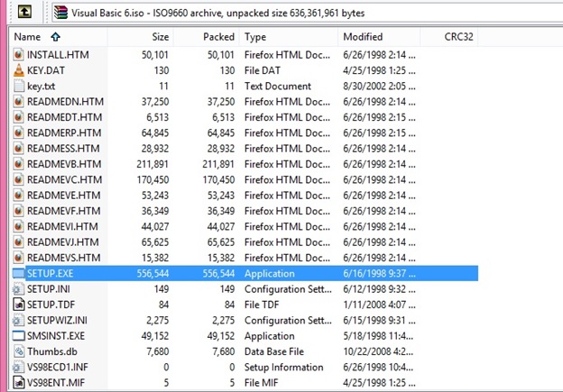
Task: Select the READMEVE.HTM file name
Action: pyautogui.click(x=64, y=196)
